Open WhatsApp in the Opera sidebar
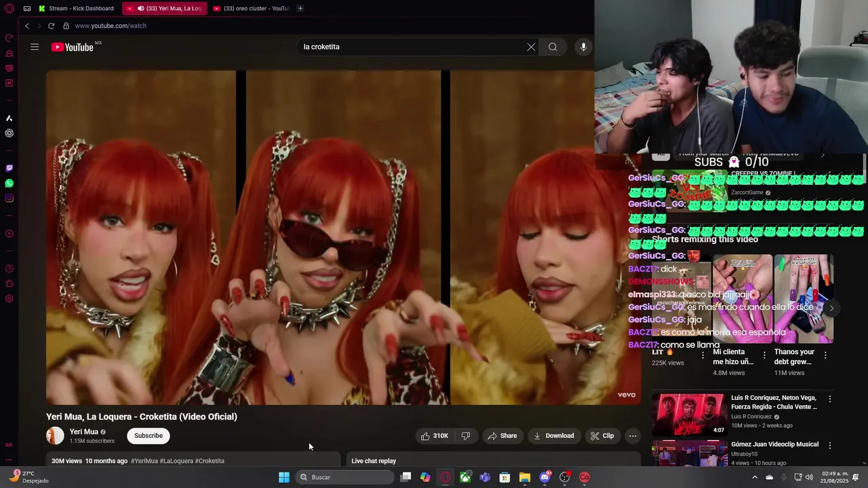This screenshot has height=488, width=868. tap(9, 183)
